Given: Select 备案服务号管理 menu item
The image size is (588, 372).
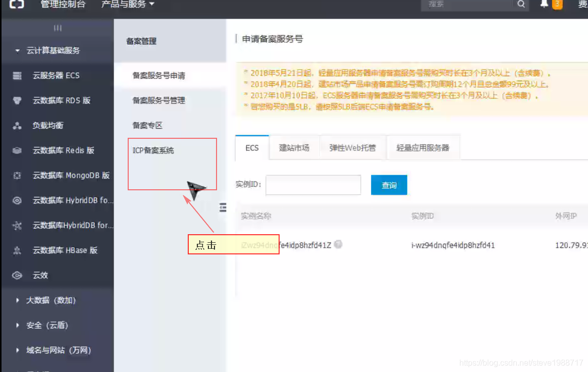Looking at the screenshot, I should click(x=158, y=100).
